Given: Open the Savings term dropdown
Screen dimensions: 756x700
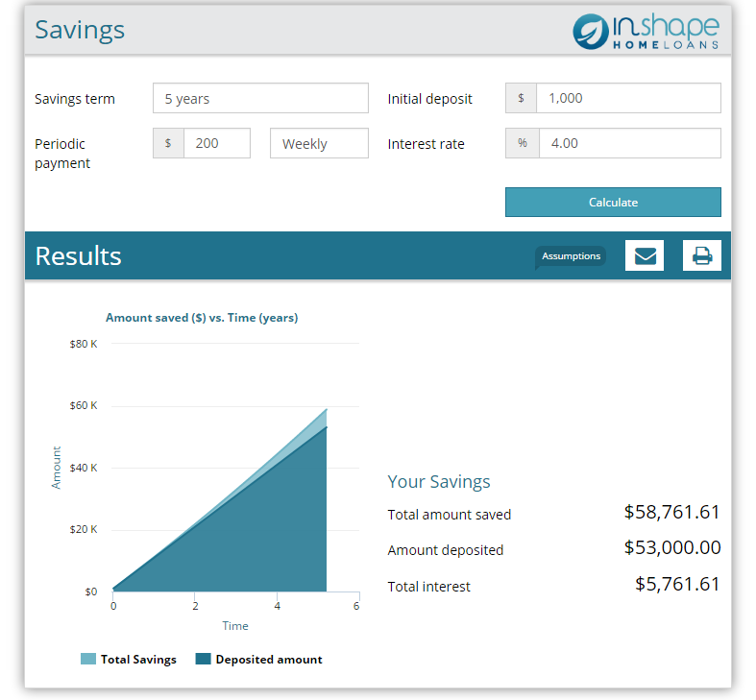Looking at the screenshot, I should coord(260,98).
